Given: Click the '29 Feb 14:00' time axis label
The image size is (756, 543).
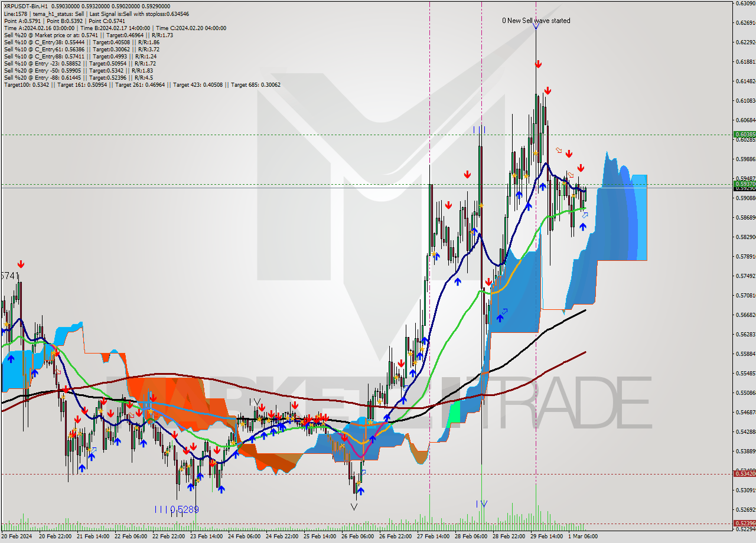Looking at the screenshot, I should pyautogui.click(x=548, y=537).
